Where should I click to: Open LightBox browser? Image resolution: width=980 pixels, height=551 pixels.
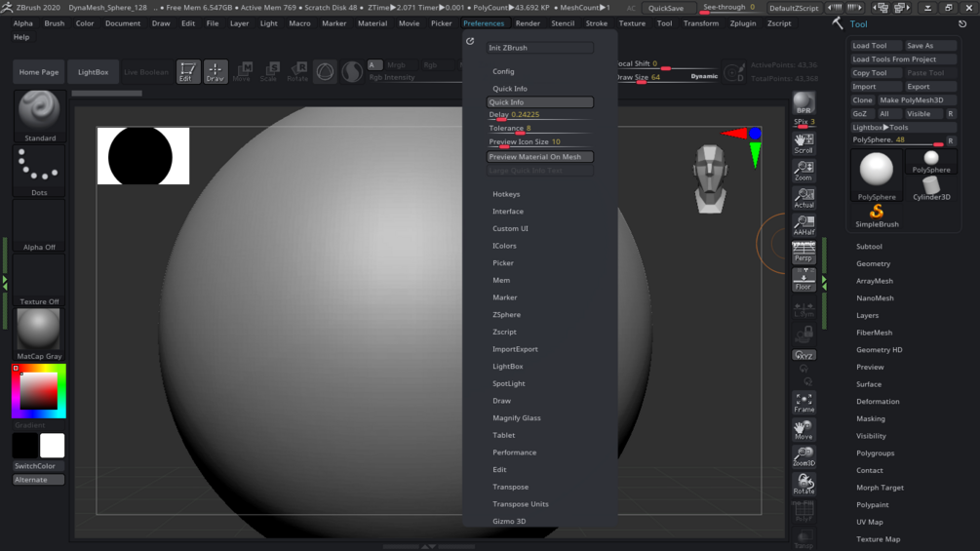[94, 72]
